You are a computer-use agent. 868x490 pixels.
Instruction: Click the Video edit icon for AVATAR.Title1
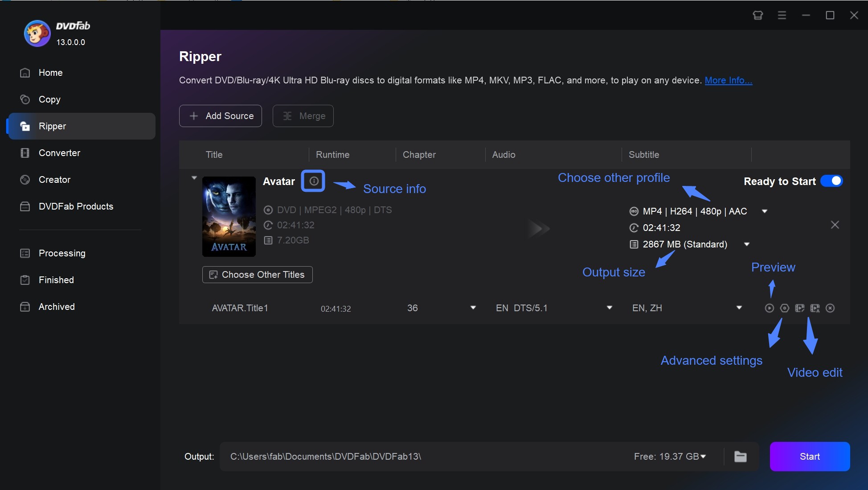[x=815, y=308]
